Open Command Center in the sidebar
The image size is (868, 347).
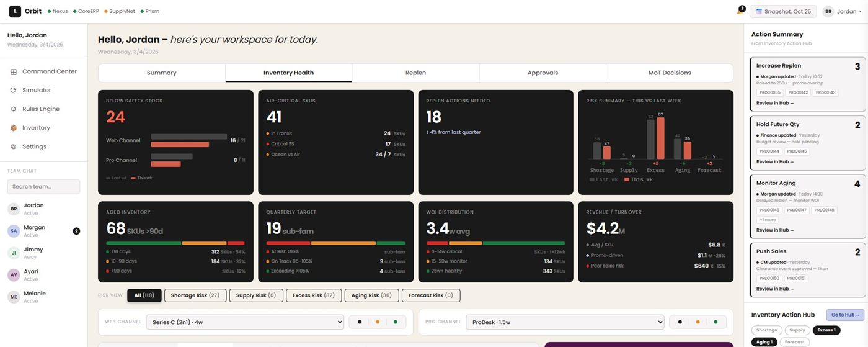[43, 71]
